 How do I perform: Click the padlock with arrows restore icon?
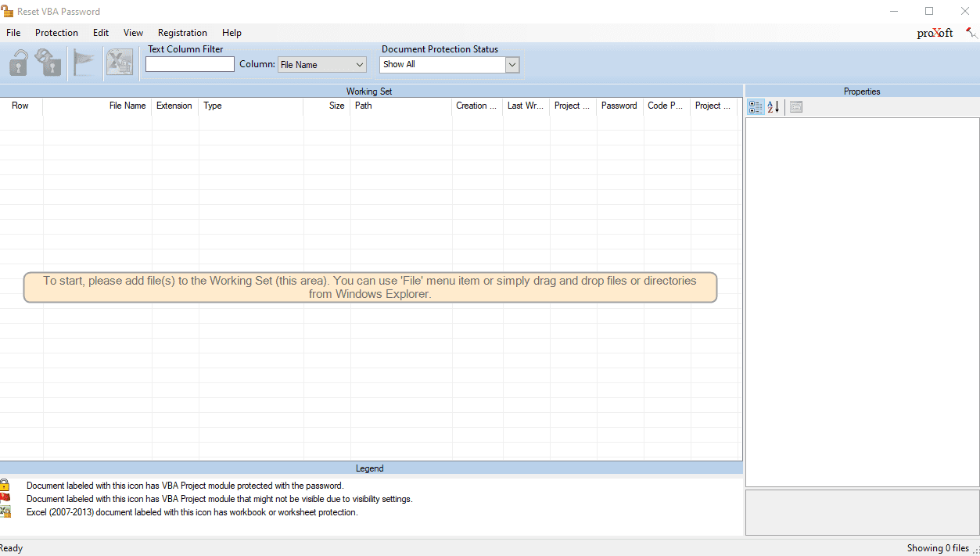coord(48,63)
